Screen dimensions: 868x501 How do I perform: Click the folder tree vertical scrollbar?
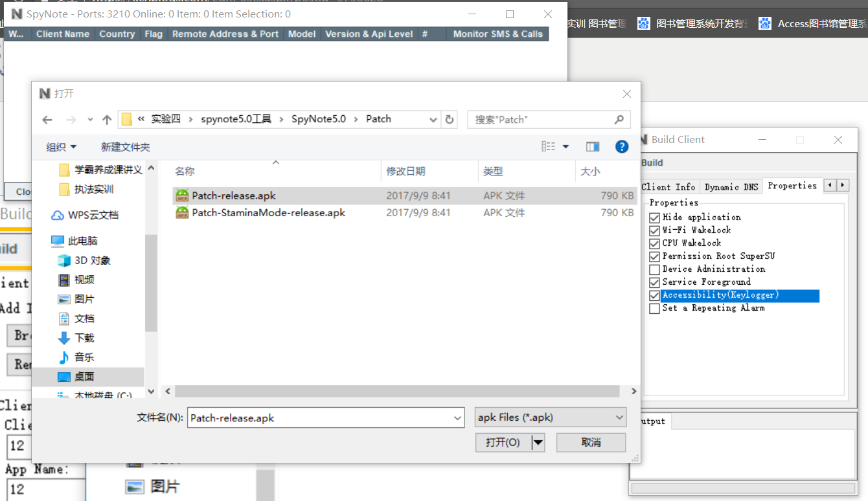coord(151,282)
